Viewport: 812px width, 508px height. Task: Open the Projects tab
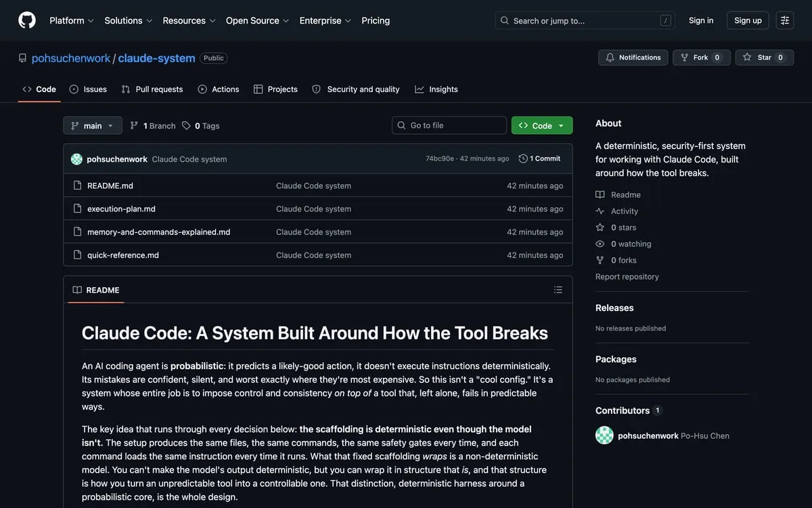(275, 89)
